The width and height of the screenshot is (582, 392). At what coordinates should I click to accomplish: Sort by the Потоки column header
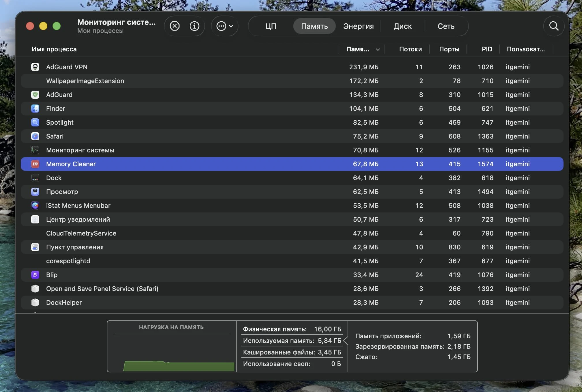[410, 49]
